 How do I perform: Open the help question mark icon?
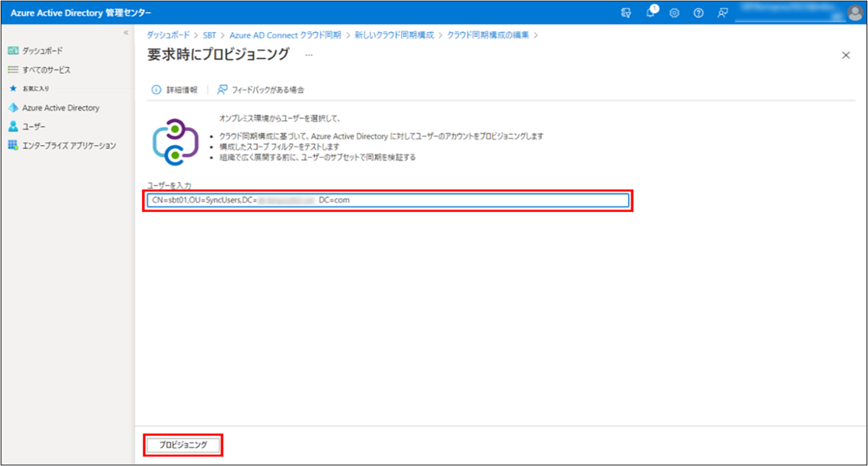(699, 13)
